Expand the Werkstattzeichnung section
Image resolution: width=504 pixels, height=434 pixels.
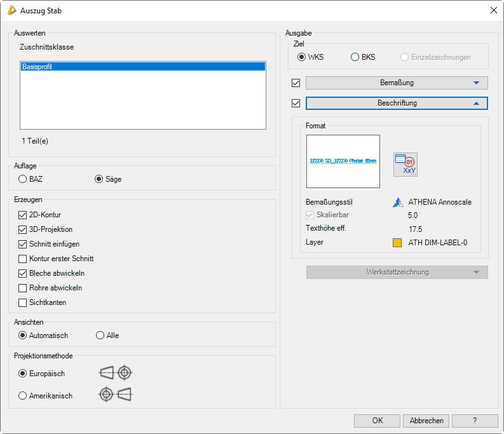(x=397, y=272)
